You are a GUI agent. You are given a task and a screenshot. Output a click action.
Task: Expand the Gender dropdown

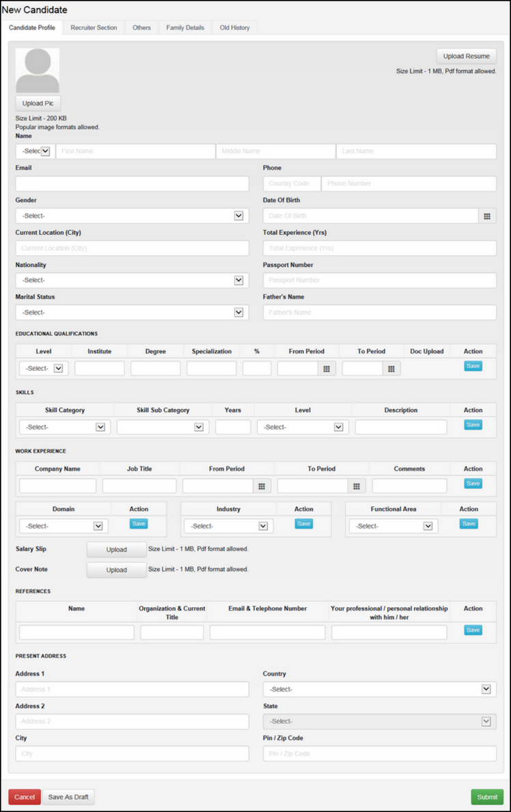pyautogui.click(x=132, y=216)
